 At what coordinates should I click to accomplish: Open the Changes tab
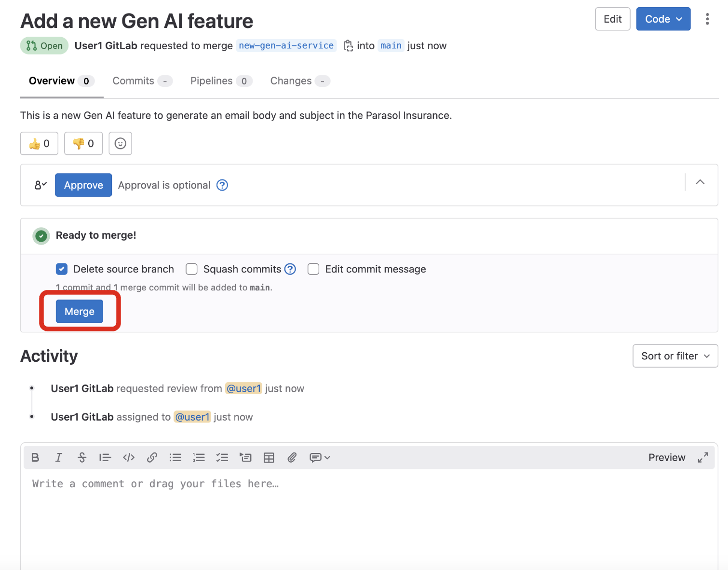(x=291, y=81)
